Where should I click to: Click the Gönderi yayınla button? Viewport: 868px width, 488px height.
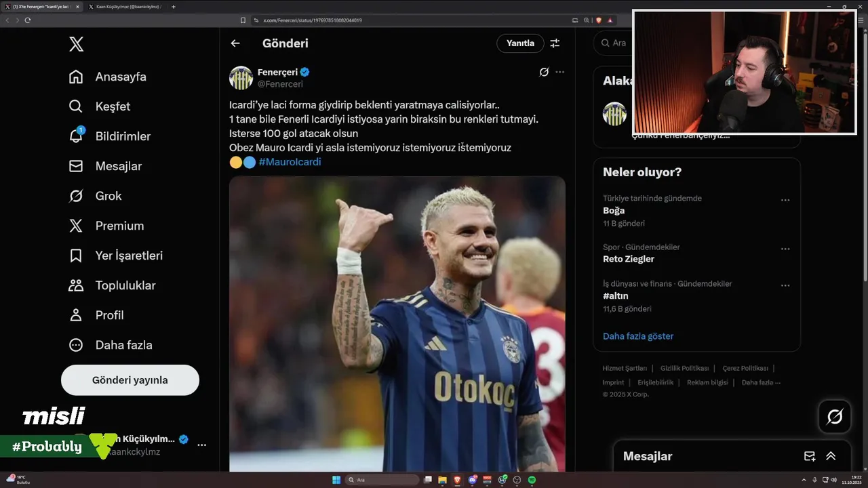tap(130, 380)
